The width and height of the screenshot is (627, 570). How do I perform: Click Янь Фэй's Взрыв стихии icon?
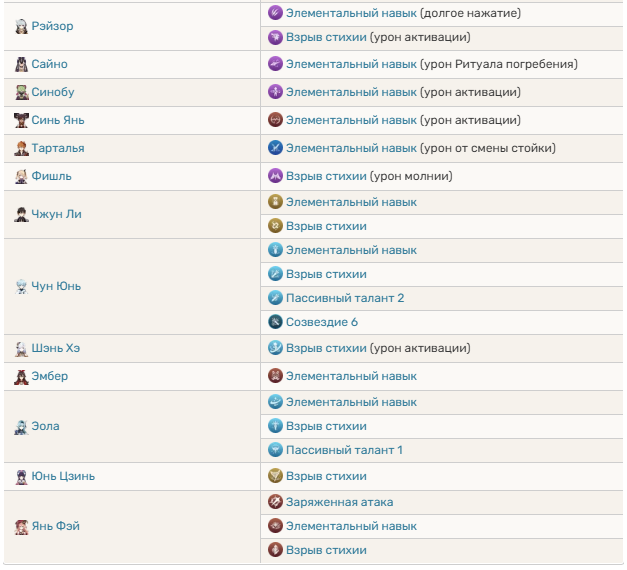pos(275,550)
